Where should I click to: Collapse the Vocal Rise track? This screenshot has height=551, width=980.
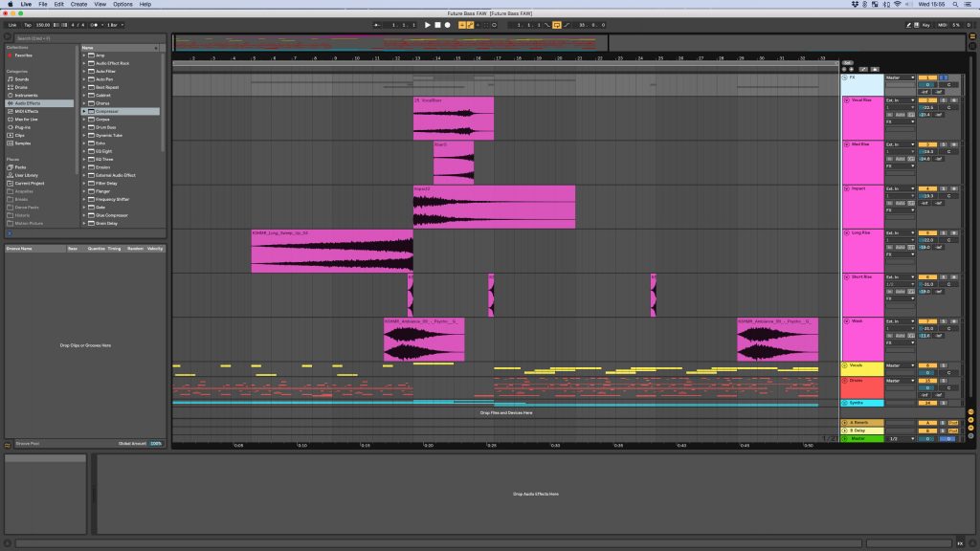coord(847,99)
